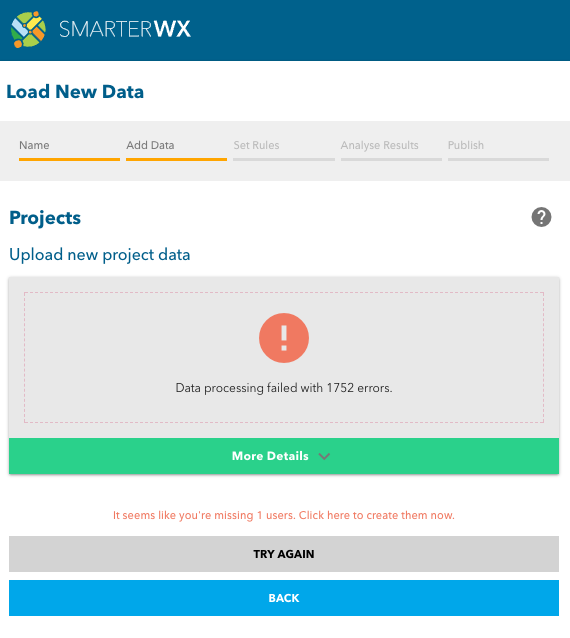
Task: Click the SmarterWX globe logo icon
Action: point(28,29)
